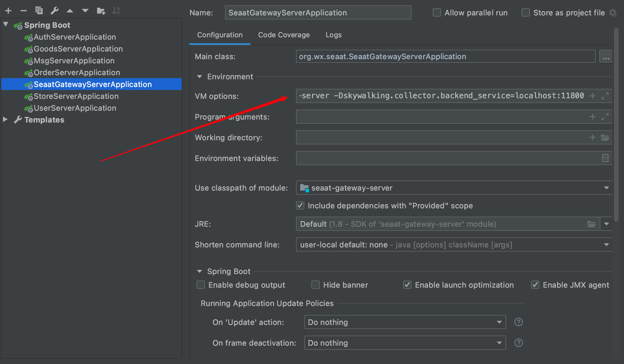Sort configurations alphabetically

(x=116, y=11)
